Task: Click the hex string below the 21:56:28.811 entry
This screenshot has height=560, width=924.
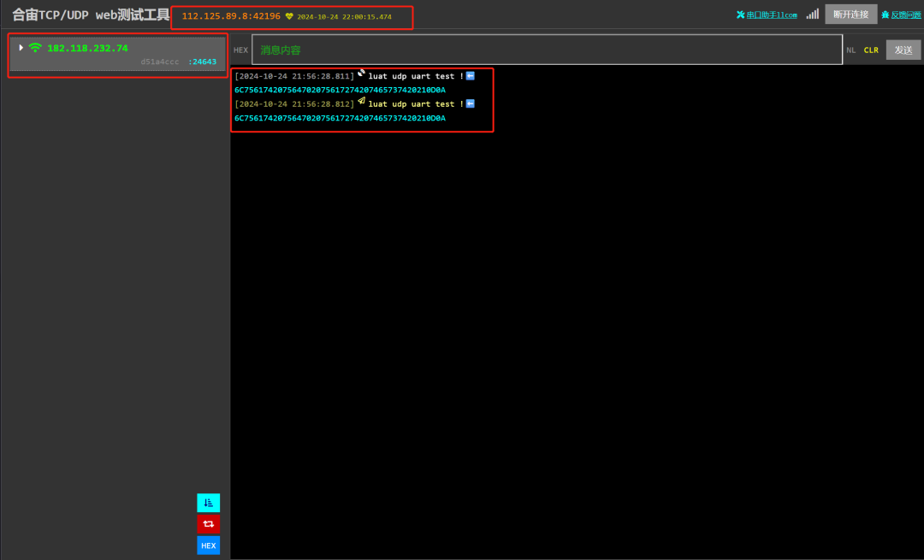Action: pyautogui.click(x=340, y=90)
